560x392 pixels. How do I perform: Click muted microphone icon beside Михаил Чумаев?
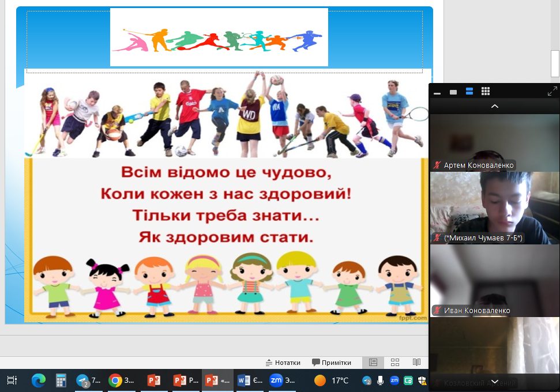(x=437, y=238)
